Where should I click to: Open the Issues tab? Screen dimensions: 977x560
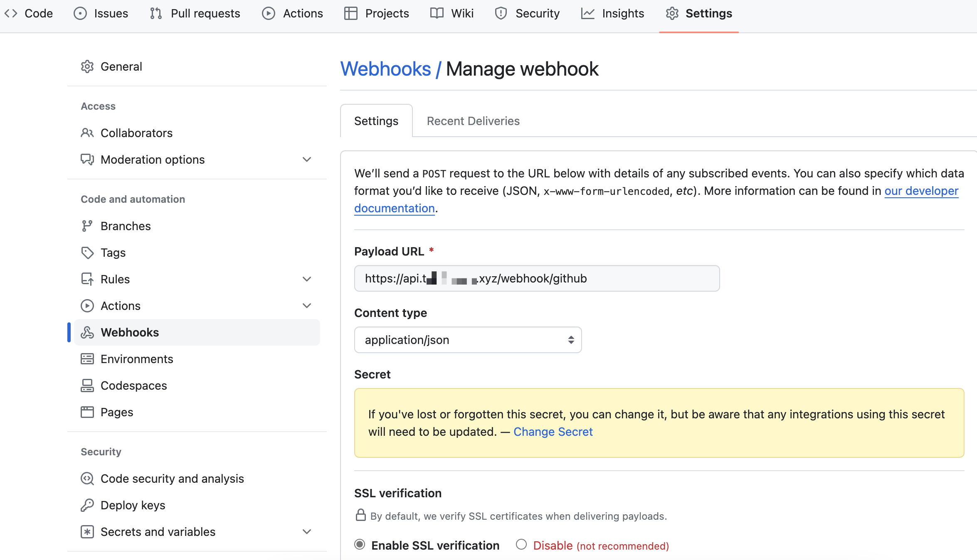pos(101,13)
